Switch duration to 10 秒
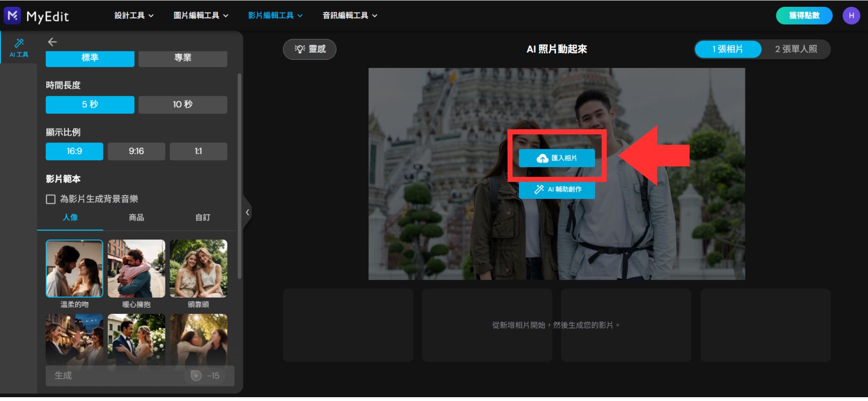 (183, 104)
